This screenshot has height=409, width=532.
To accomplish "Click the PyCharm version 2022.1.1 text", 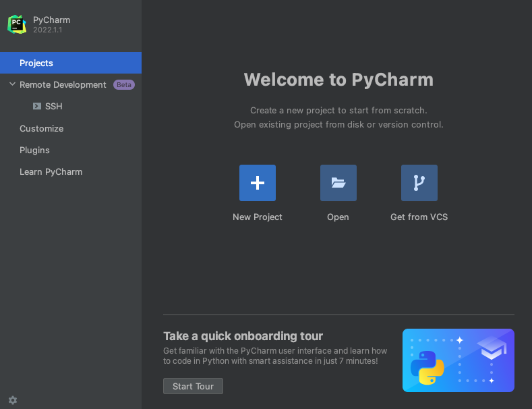I will point(47,30).
